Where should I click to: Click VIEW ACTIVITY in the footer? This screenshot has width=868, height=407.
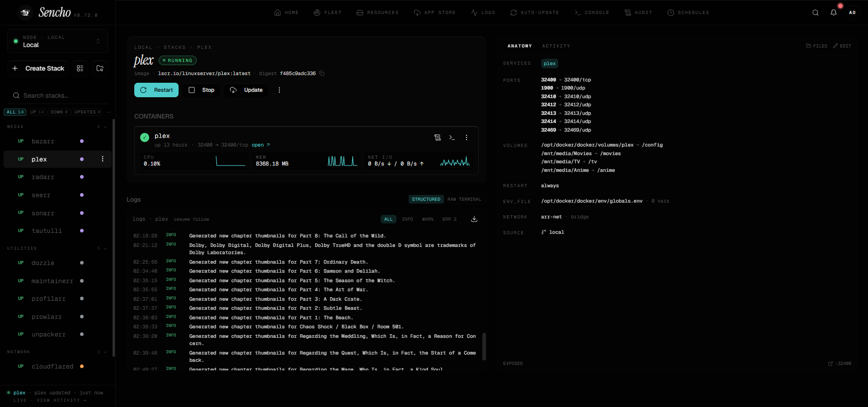61,400
